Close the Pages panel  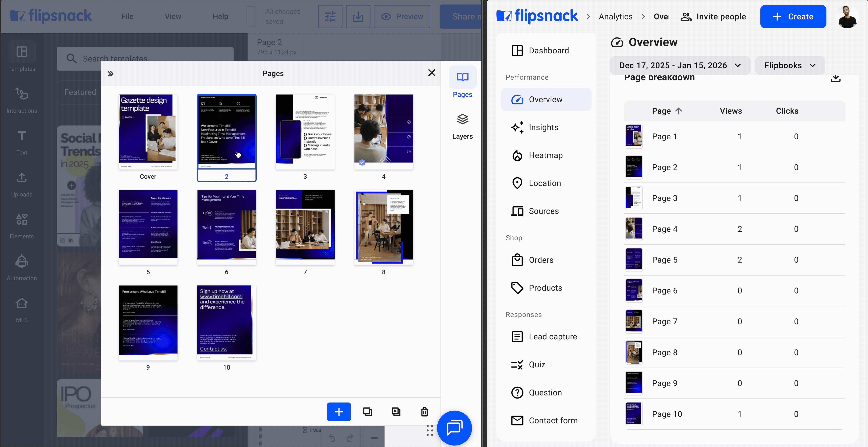coord(431,73)
